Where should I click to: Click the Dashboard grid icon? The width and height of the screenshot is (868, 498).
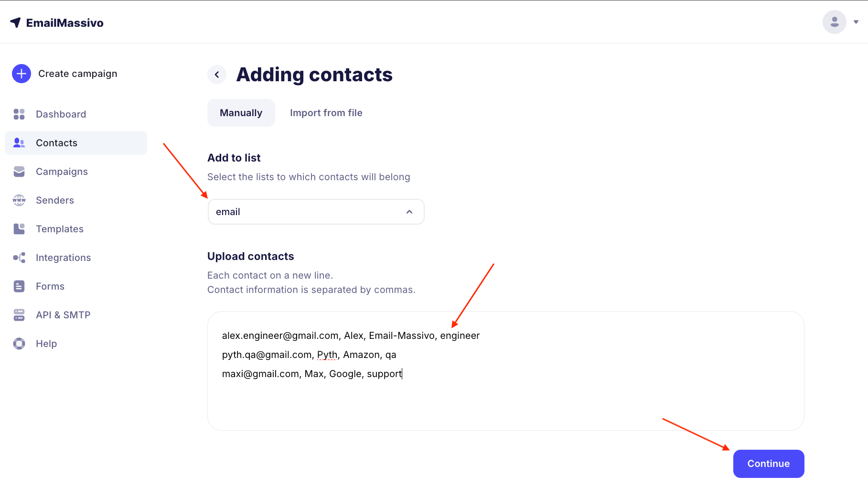(x=19, y=114)
